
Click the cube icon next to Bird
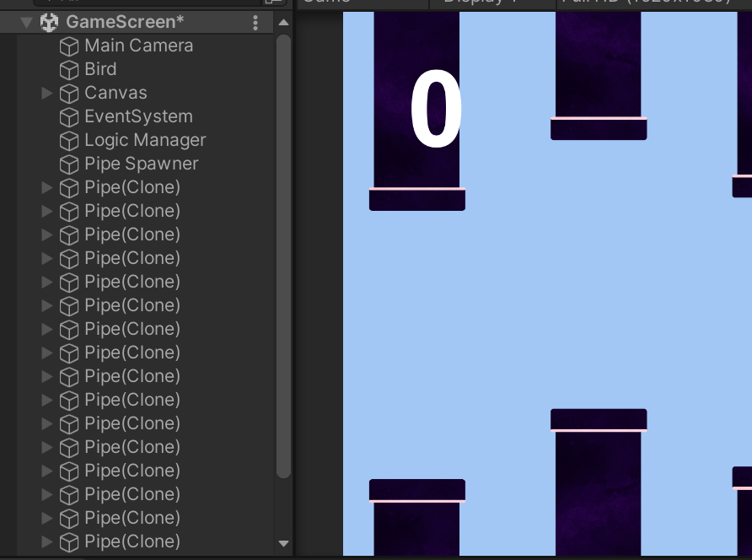point(69,70)
